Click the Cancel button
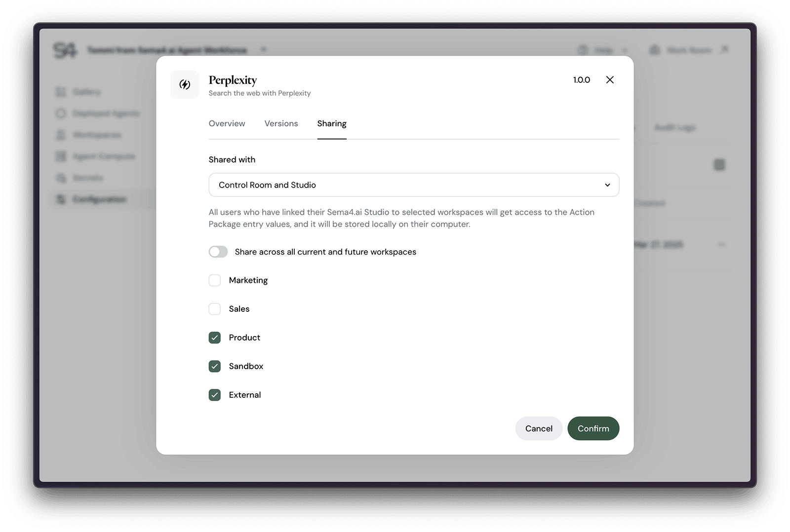 (538, 428)
